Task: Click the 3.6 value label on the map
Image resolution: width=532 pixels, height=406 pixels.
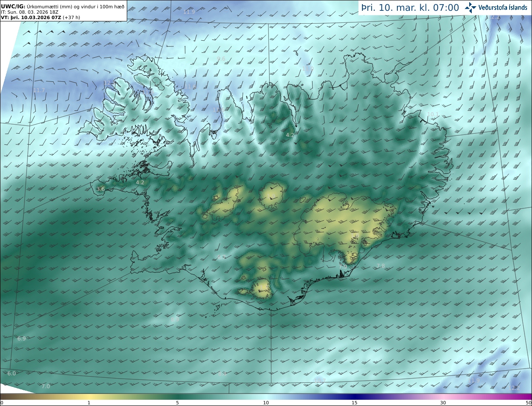Action: 101,189
